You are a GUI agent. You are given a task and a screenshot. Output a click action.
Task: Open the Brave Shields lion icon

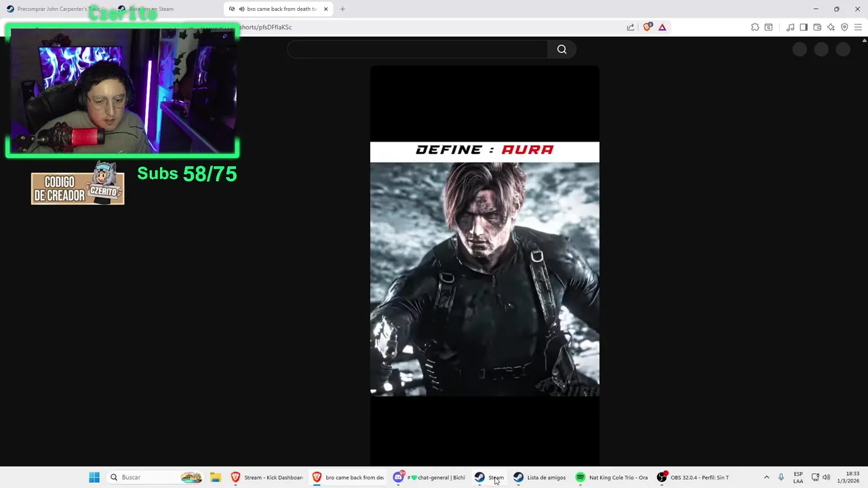(647, 27)
